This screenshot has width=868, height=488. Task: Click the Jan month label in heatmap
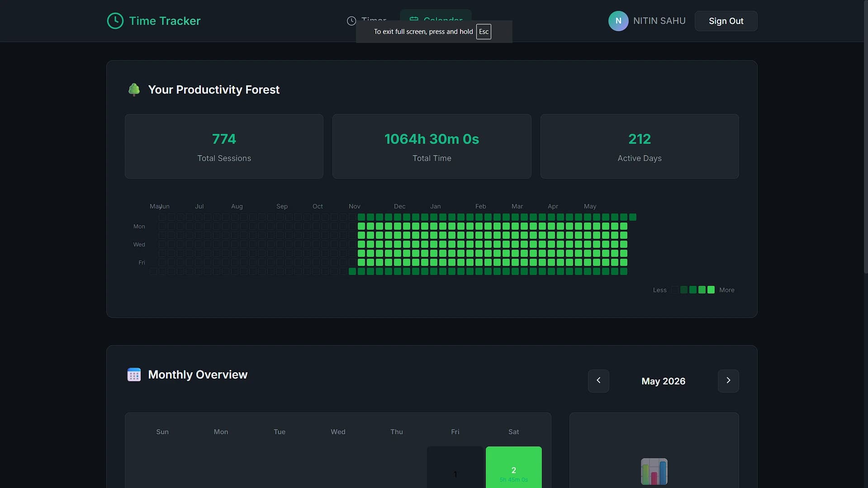pos(435,206)
